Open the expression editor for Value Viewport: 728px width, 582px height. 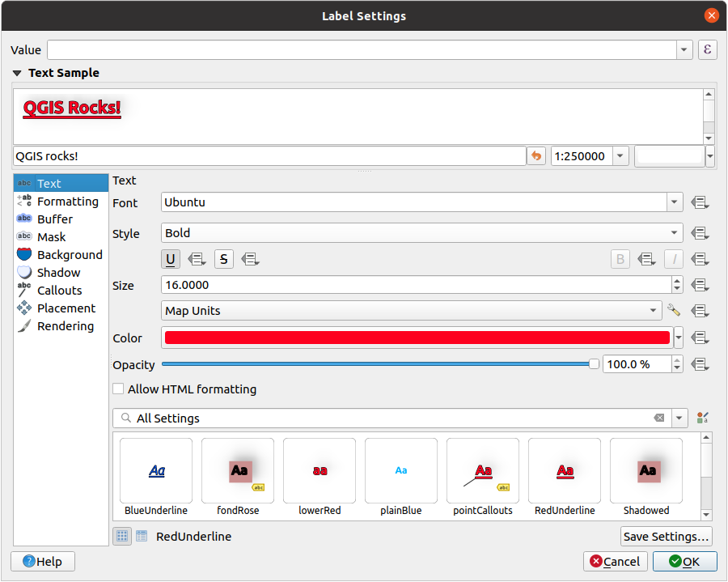pos(707,49)
